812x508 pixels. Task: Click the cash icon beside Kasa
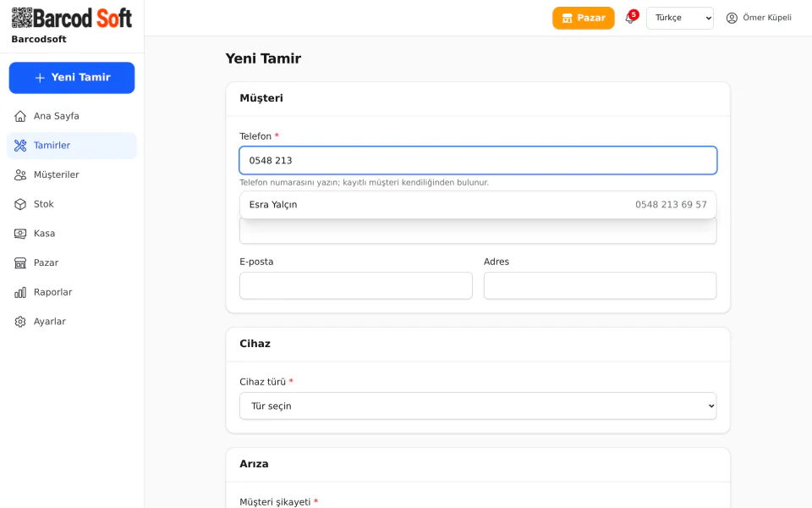point(20,234)
